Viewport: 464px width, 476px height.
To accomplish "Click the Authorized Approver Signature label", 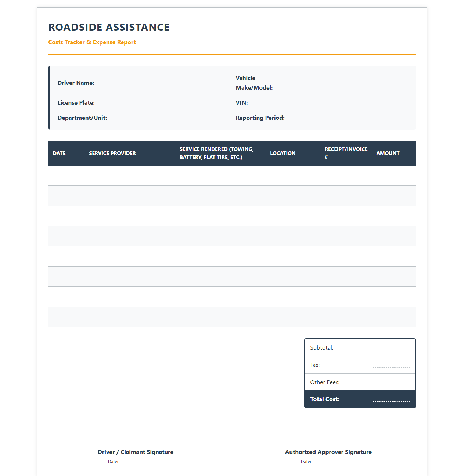I will click(328, 452).
